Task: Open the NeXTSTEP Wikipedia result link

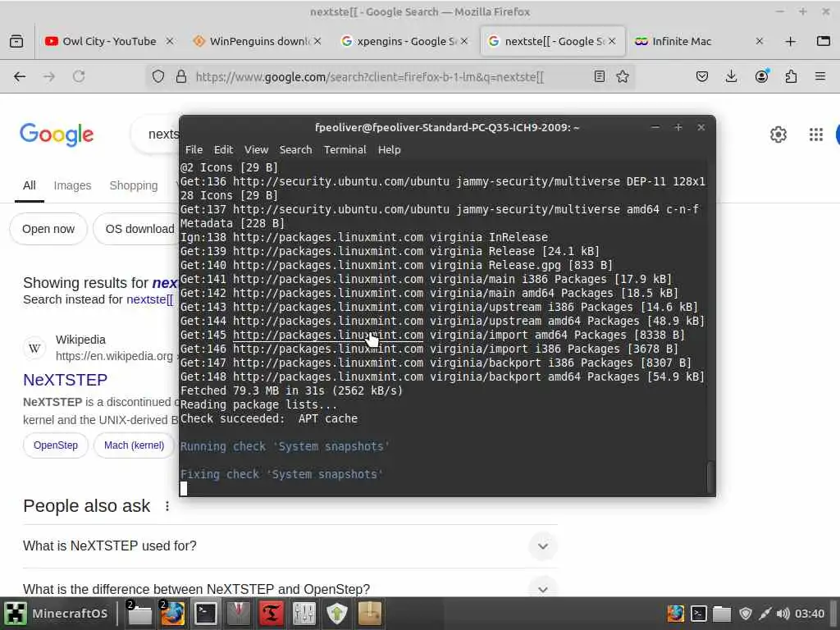Action: [x=66, y=380]
